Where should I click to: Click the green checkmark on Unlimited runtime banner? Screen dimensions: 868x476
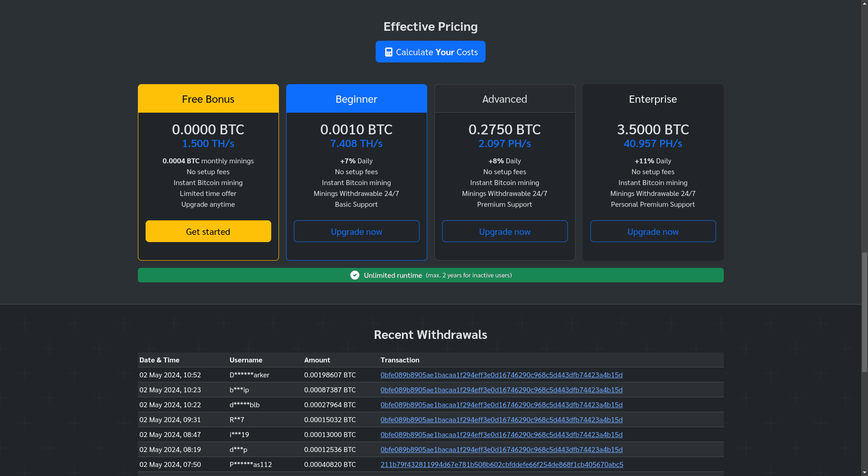tap(354, 275)
